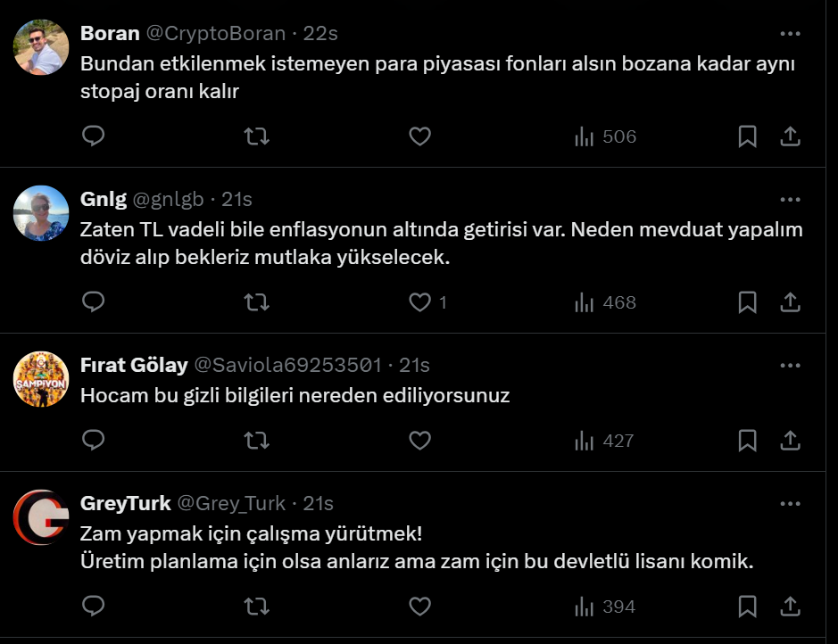Viewport: 838px width, 644px height.
Task: Reply to Gnlg's tweet
Action: coord(94,302)
